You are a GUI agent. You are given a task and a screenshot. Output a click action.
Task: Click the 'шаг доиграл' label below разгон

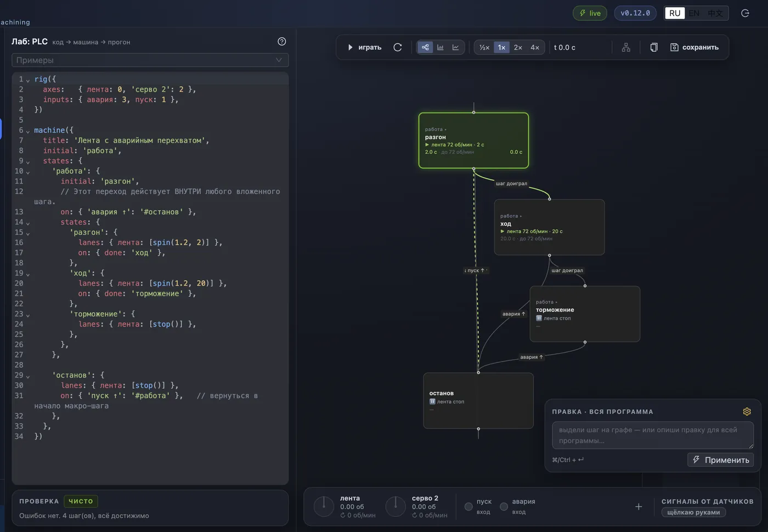point(511,184)
